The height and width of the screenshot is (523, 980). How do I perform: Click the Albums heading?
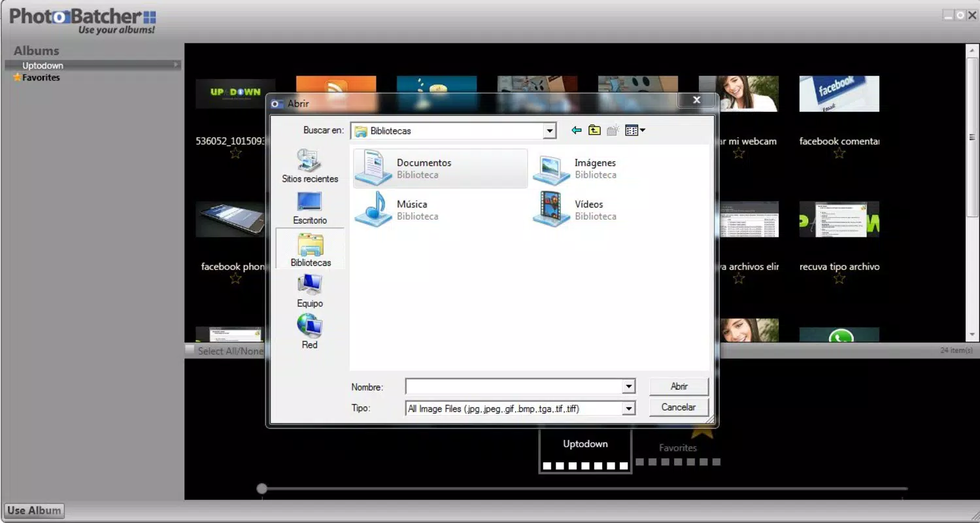(36, 50)
